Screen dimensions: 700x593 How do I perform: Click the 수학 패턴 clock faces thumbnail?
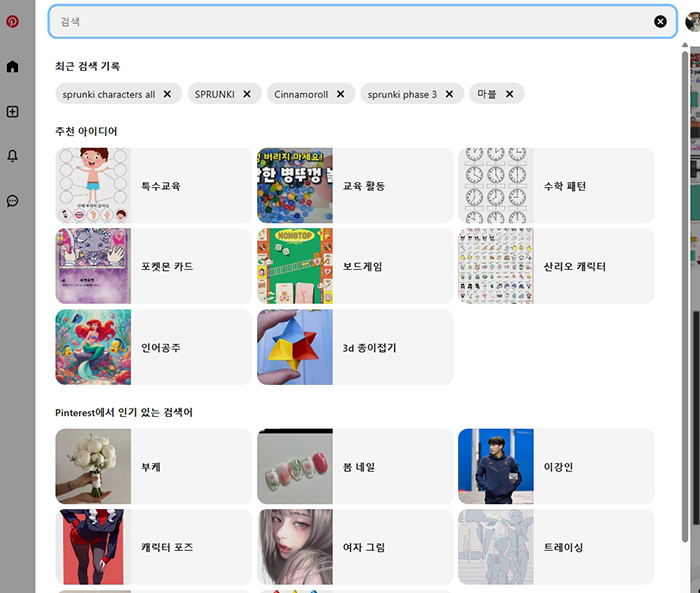tap(496, 185)
